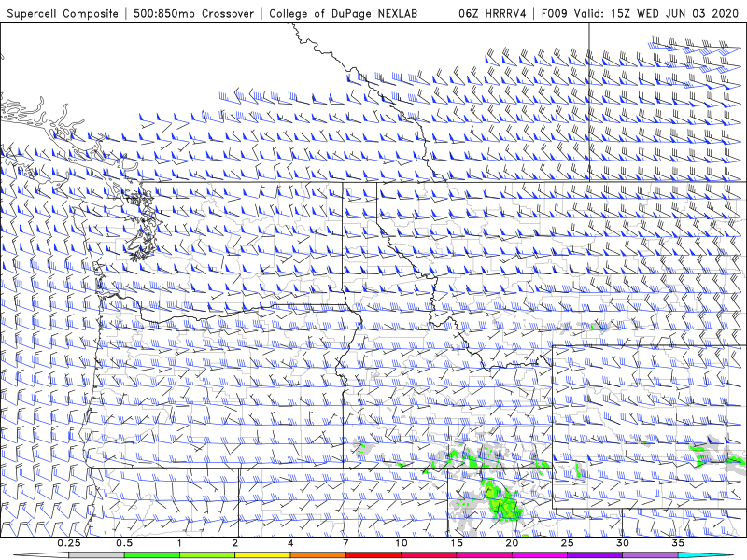Click the bright green color bar segment after 0.5
Viewport: 747px width, 560px height.
(151, 555)
